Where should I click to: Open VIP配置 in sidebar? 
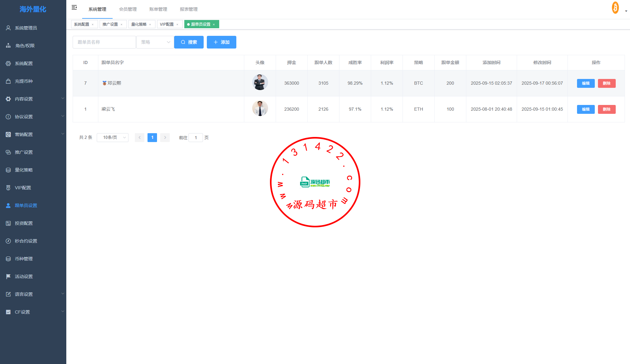point(23,188)
